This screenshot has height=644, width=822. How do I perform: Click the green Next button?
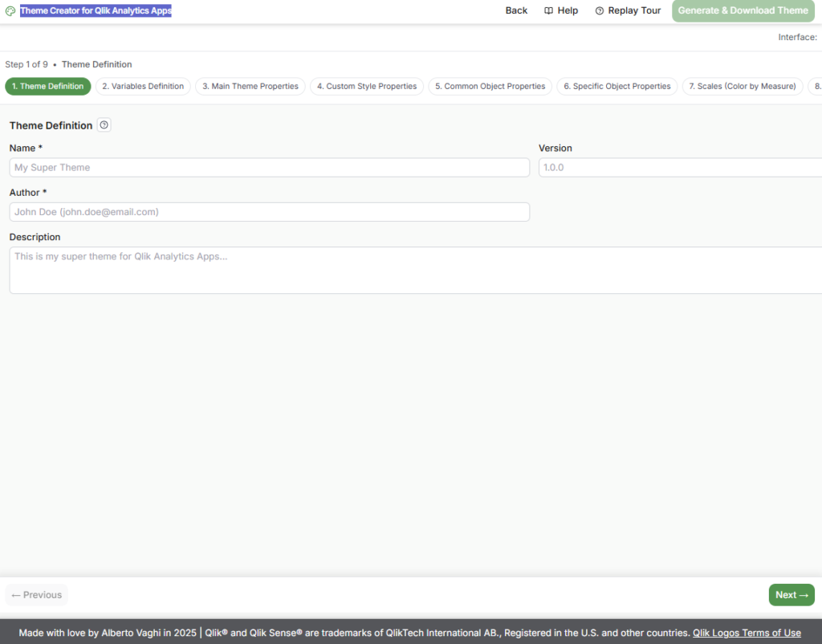791,595
